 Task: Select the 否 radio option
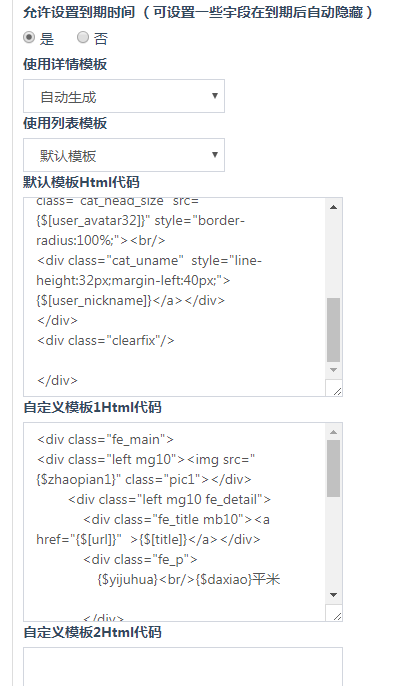83,38
